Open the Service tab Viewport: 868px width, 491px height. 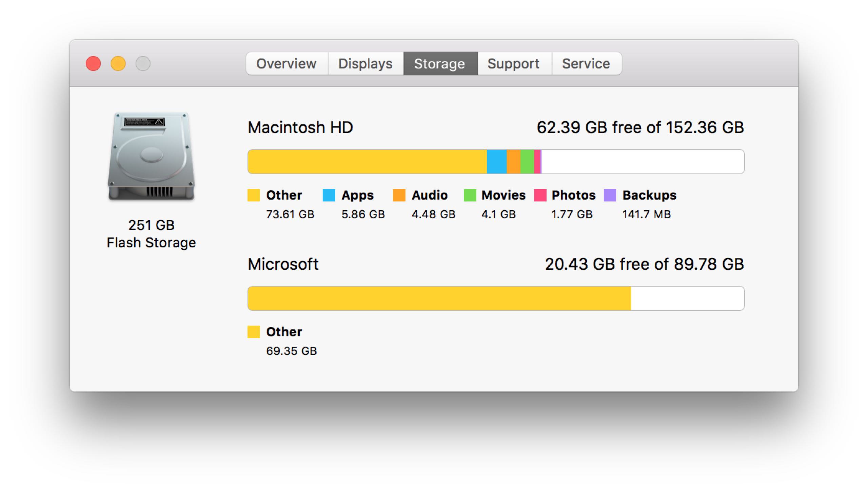[x=586, y=64]
